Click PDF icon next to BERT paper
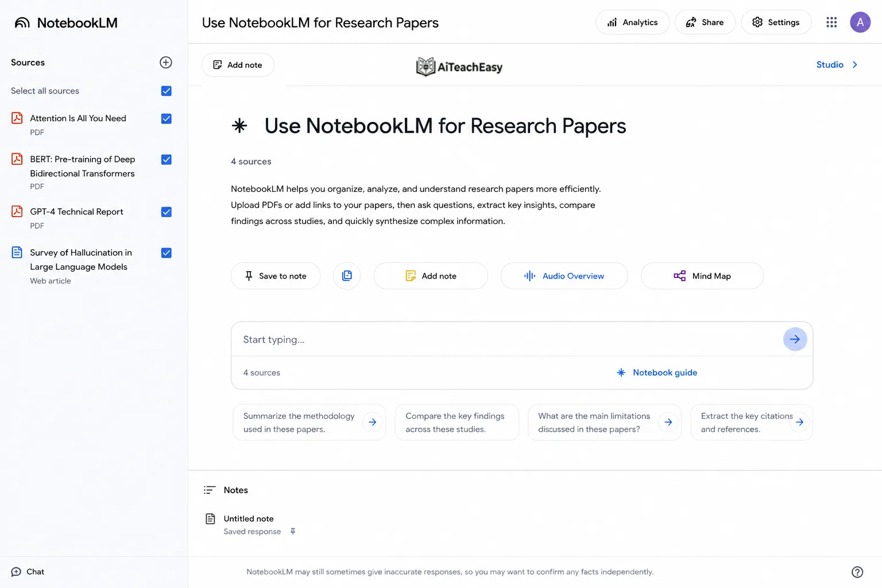This screenshot has height=588, width=882. pos(17,159)
